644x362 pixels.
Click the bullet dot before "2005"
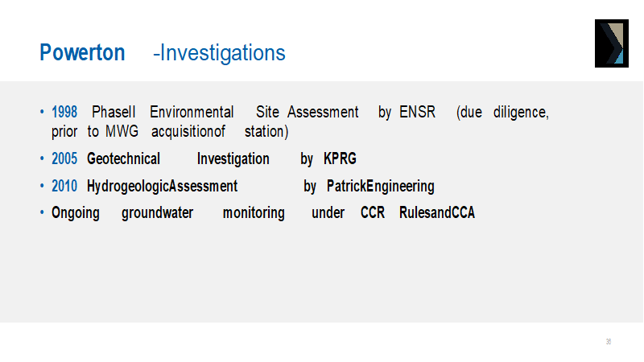(x=43, y=159)
